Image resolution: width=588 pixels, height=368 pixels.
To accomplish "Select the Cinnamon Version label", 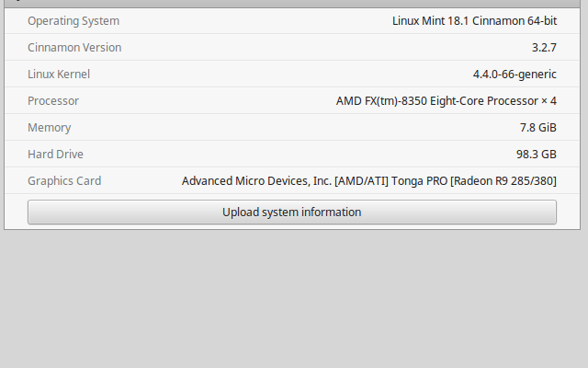I will pyautogui.click(x=74, y=48).
